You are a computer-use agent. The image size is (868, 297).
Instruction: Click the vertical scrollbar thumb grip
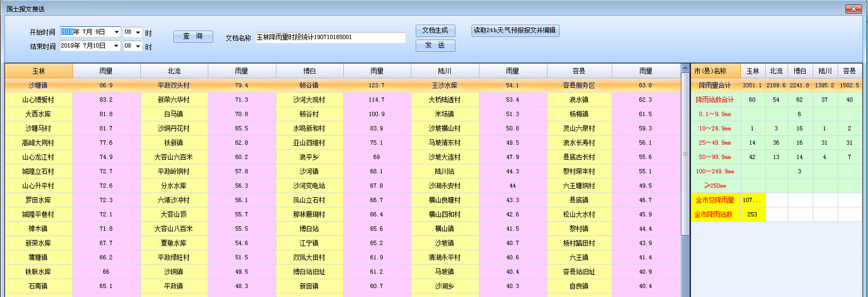686,154
